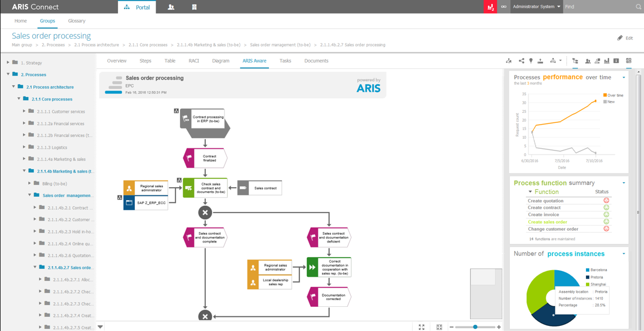Select the Create sales order function row
644x331 pixels.
pyautogui.click(x=568, y=222)
